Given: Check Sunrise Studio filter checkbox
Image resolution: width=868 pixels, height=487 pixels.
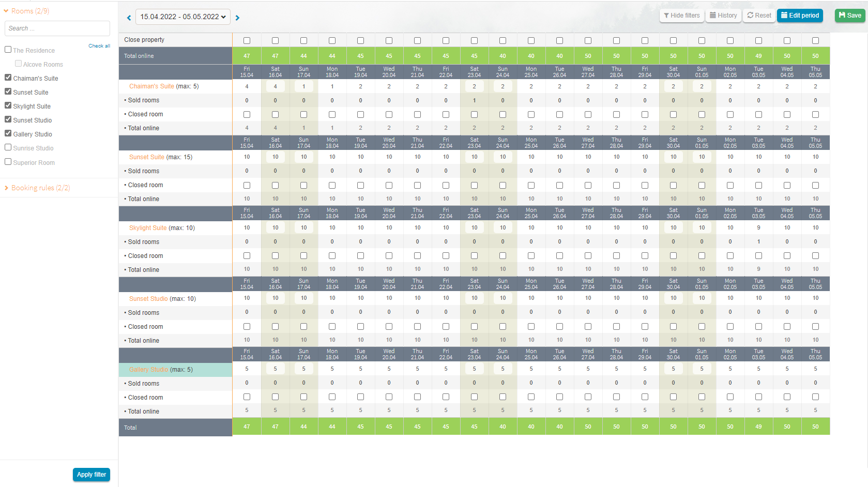Looking at the screenshot, I should coord(8,147).
